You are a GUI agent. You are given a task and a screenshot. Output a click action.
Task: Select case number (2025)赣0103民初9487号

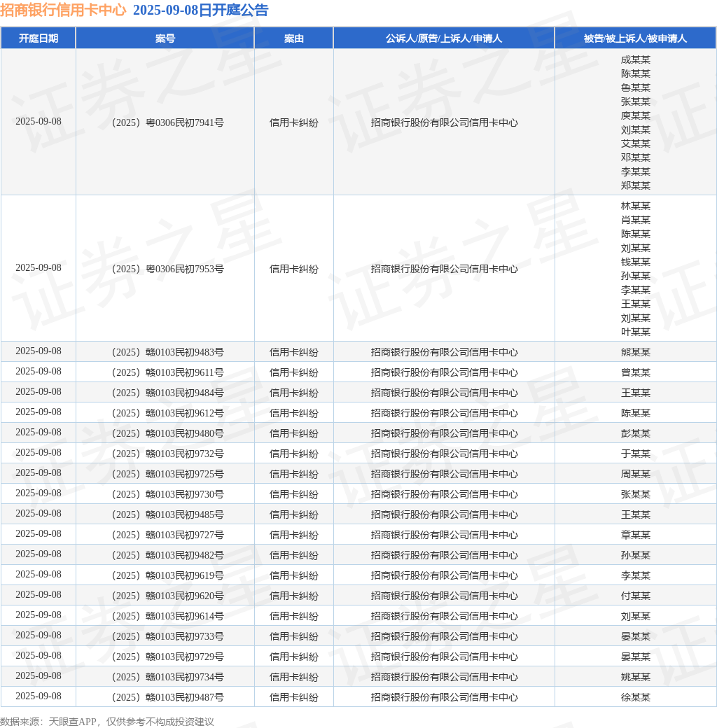pos(167,697)
